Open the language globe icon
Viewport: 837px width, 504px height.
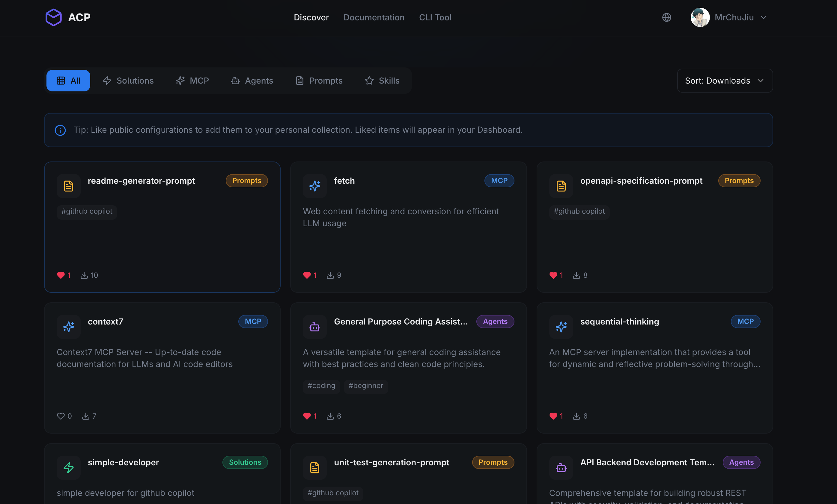coord(666,17)
